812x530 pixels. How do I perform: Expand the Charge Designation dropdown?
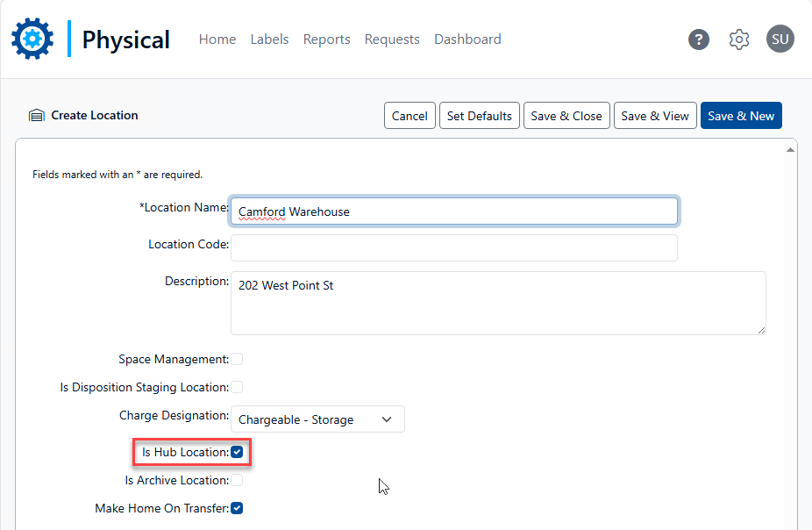(317, 419)
